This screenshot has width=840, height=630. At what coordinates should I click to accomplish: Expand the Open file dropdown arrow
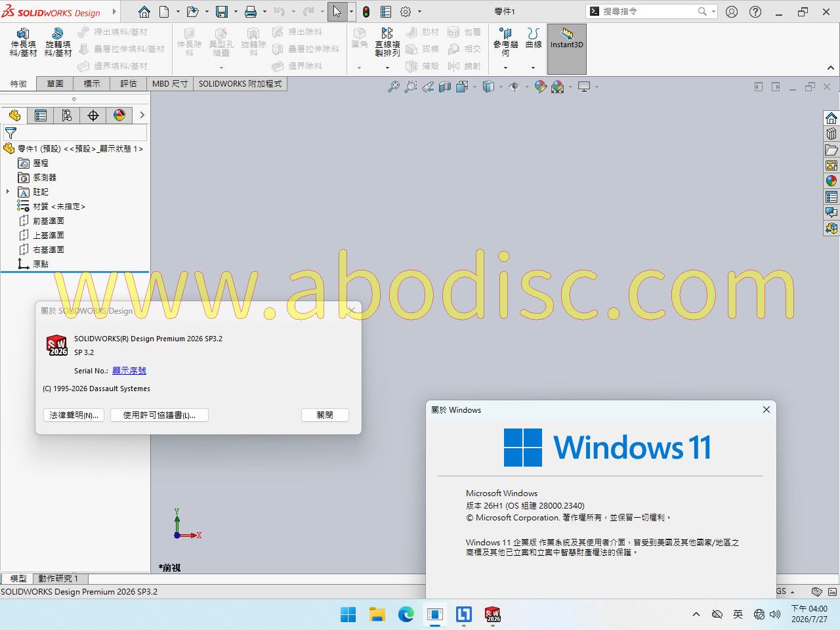tap(207, 12)
